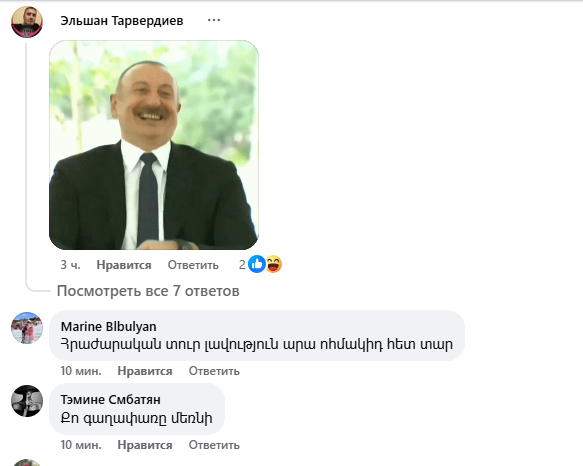
Task: Reply to the GIF comment with Ответить
Action: 193,265
